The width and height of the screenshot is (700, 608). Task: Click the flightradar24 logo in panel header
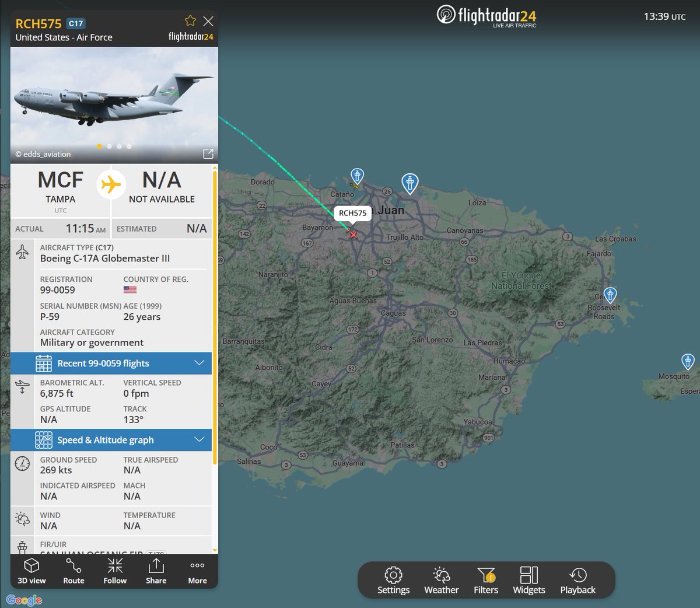[191, 37]
